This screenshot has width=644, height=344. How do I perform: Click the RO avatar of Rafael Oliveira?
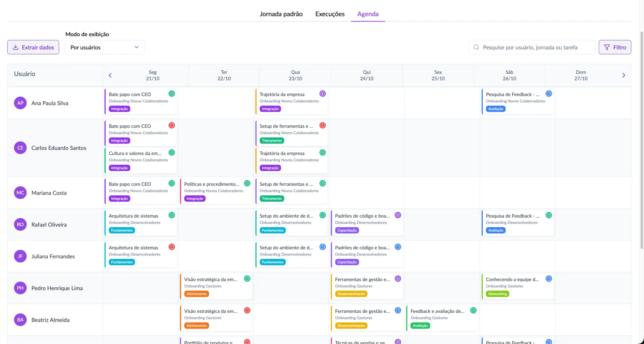(x=20, y=225)
